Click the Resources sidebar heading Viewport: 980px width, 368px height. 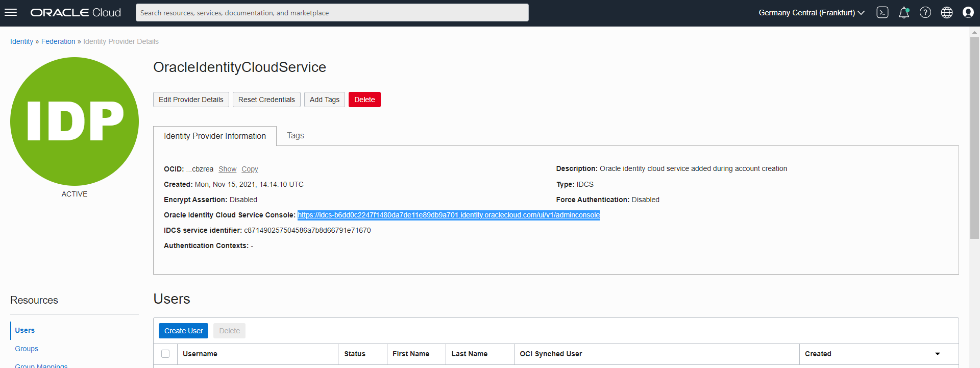pyautogui.click(x=34, y=300)
